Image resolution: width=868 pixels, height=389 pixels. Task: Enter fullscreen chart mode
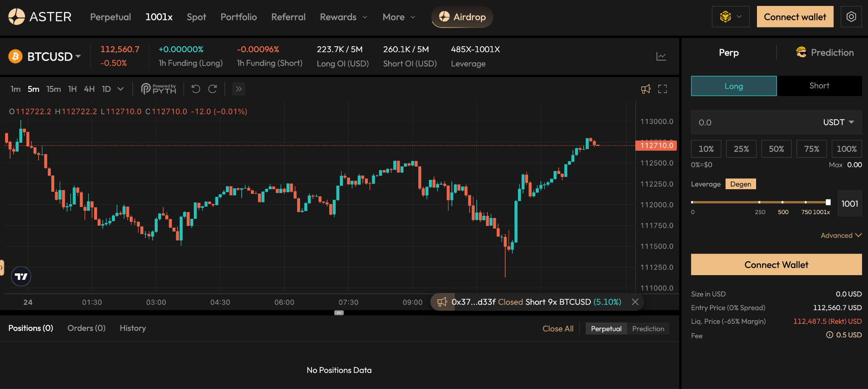pyautogui.click(x=662, y=89)
